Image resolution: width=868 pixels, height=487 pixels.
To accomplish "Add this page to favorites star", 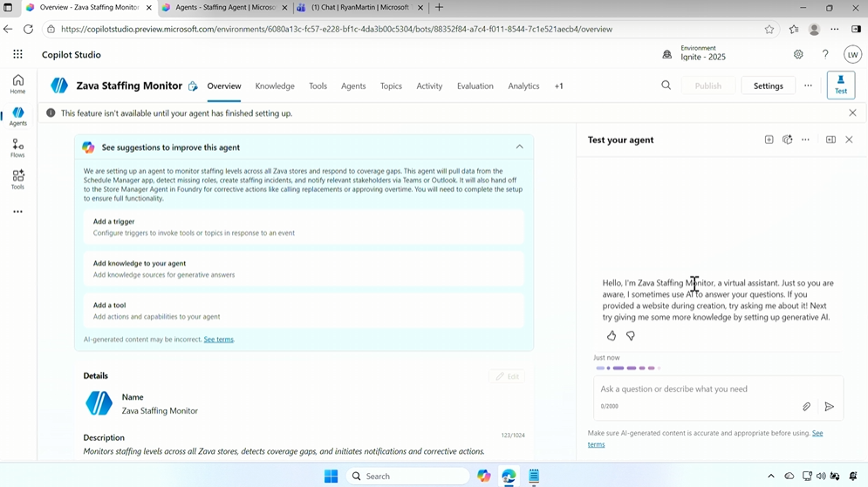I will coord(769,30).
